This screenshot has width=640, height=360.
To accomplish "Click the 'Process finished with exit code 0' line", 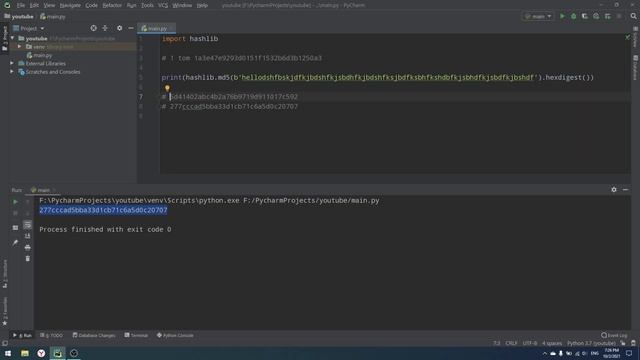I will click(105, 229).
